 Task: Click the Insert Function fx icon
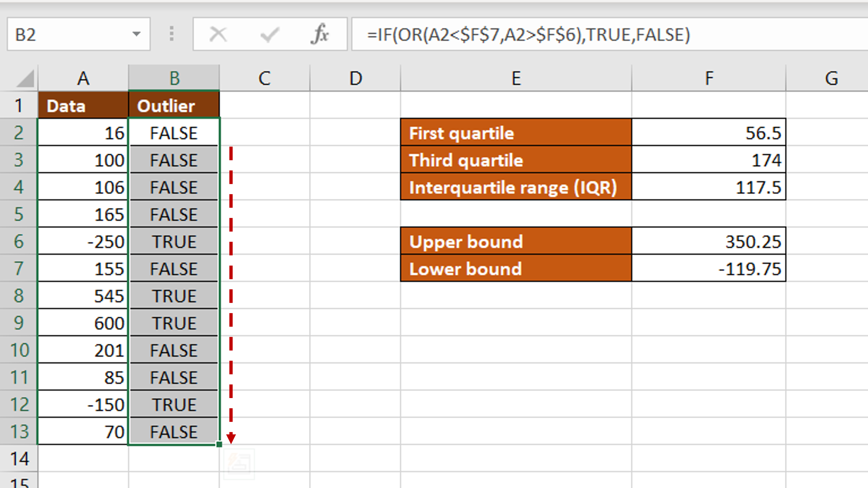(x=319, y=34)
